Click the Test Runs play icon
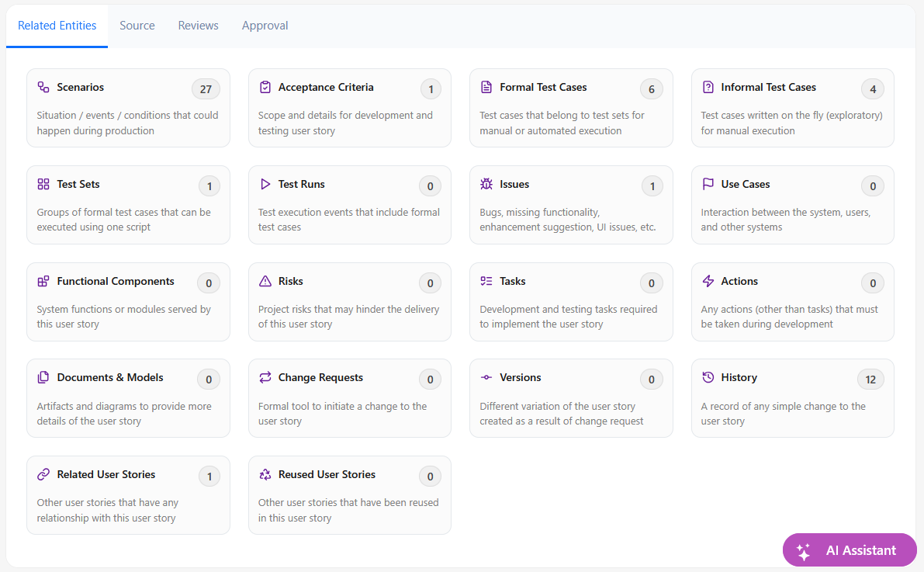The image size is (924, 572). pos(265,185)
